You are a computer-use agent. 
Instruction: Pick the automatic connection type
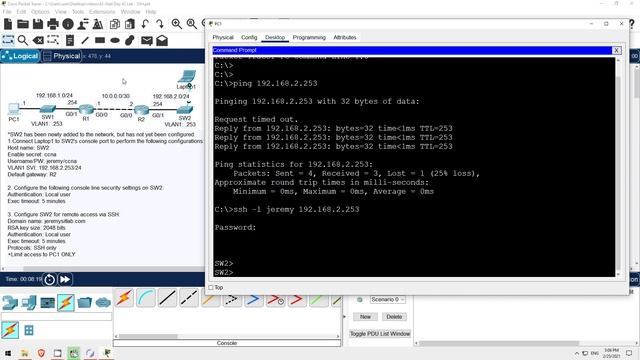click(x=124, y=298)
